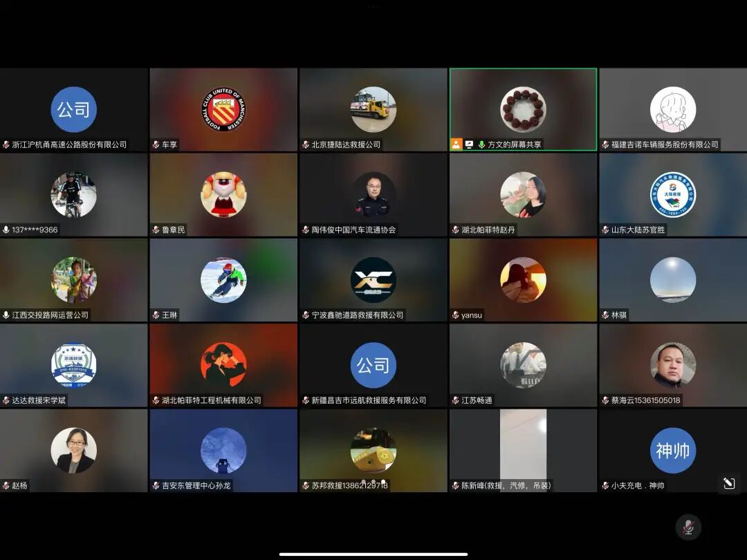The height and width of the screenshot is (560, 747).
Task: Select the man portrait avatar of 蔡海云15361505018
Action: (673, 365)
